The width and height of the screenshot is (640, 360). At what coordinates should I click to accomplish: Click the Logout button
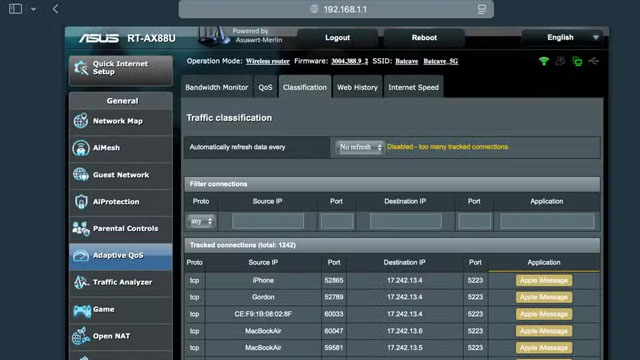tap(338, 38)
